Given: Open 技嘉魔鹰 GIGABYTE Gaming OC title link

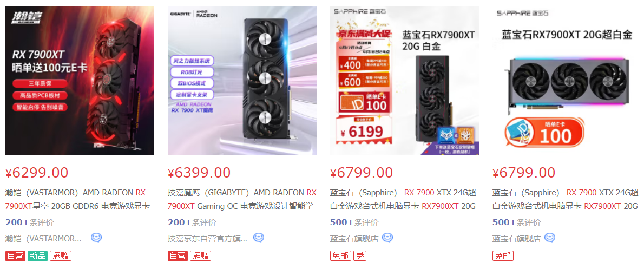Looking at the screenshot, I should [x=242, y=199].
